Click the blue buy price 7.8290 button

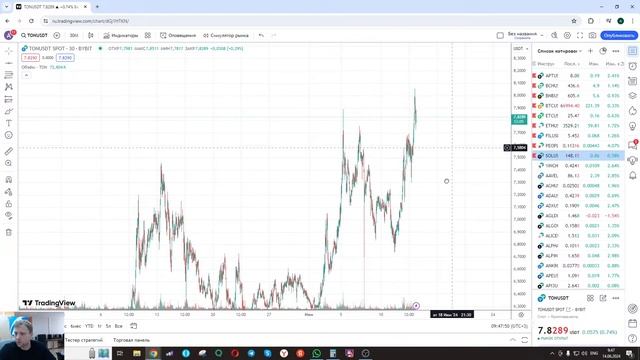pos(65,58)
